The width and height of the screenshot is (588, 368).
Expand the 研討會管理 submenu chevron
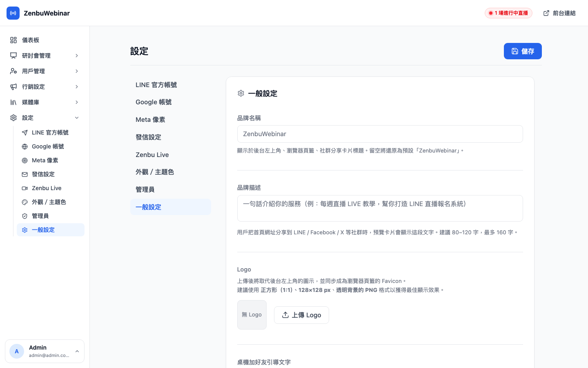(76, 56)
